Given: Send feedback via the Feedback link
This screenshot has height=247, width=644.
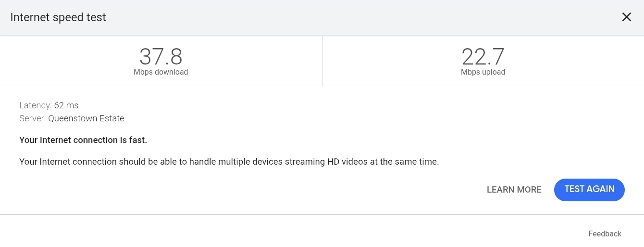Looking at the screenshot, I should tap(605, 234).
